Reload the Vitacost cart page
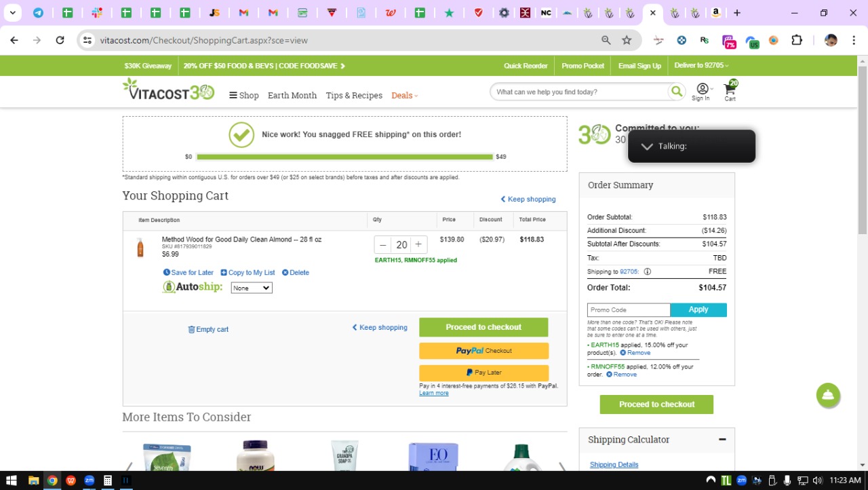Viewport: 868px width, 490px height. 60,40
